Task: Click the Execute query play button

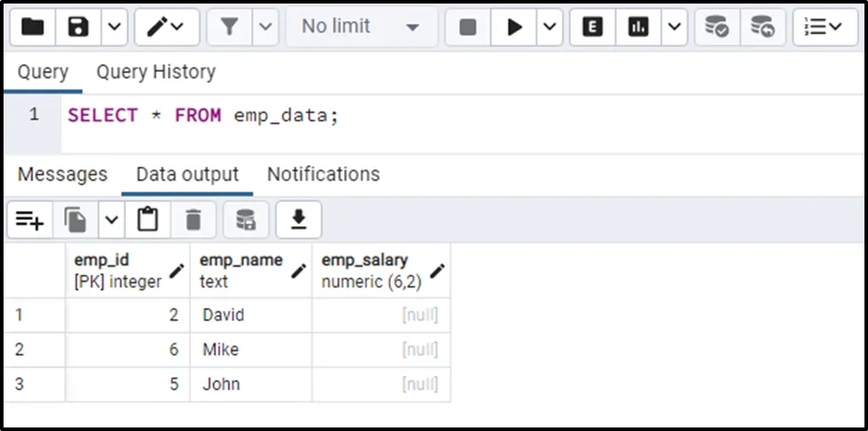Action: (514, 27)
